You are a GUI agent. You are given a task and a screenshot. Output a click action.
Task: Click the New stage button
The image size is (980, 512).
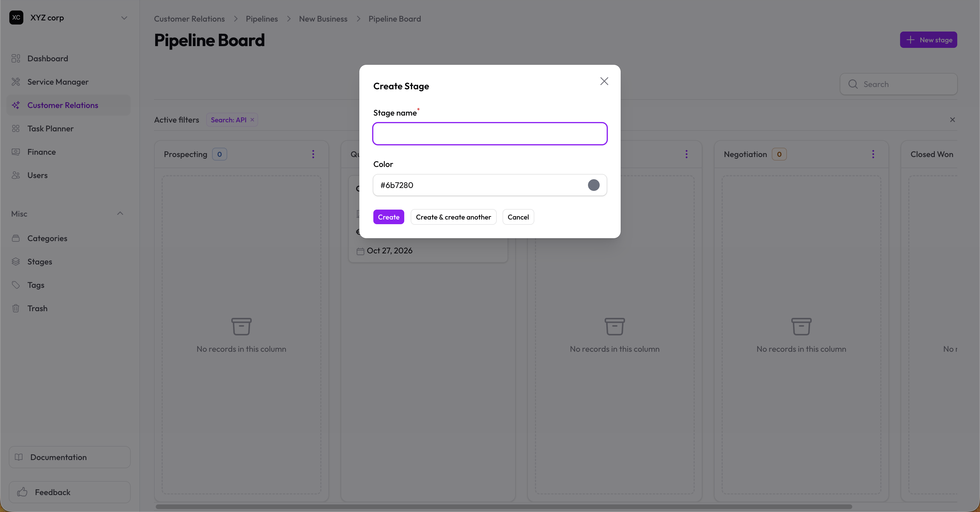(x=928, y=40)
